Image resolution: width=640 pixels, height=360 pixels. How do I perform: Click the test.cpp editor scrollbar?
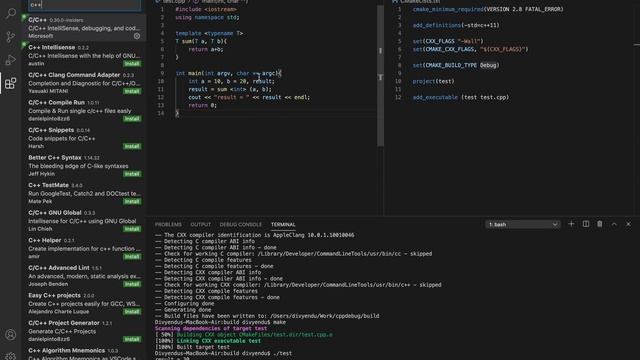[380, 76]
